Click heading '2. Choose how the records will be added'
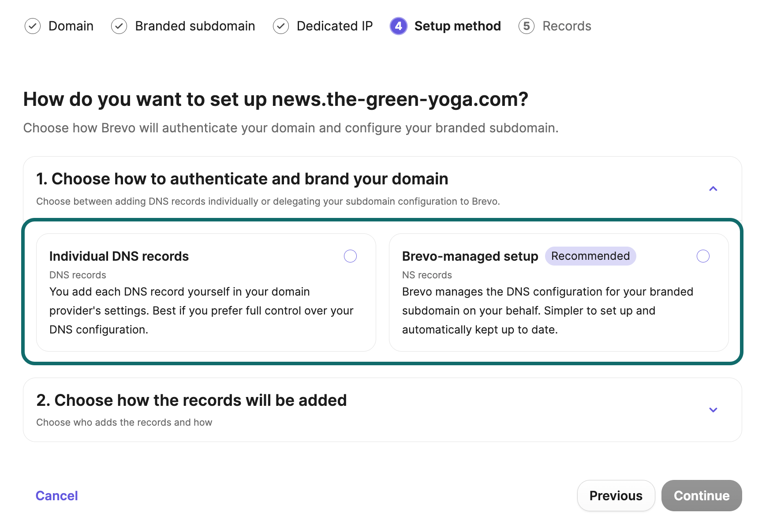The width and height of the screenshot is (762, 532). click(191, 400)
